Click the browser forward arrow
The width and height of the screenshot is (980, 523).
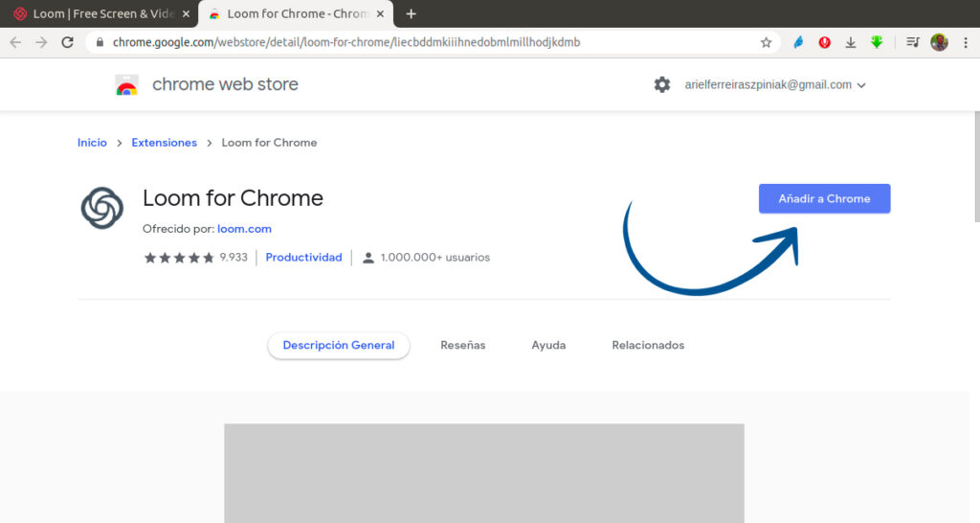click(41, 42)
